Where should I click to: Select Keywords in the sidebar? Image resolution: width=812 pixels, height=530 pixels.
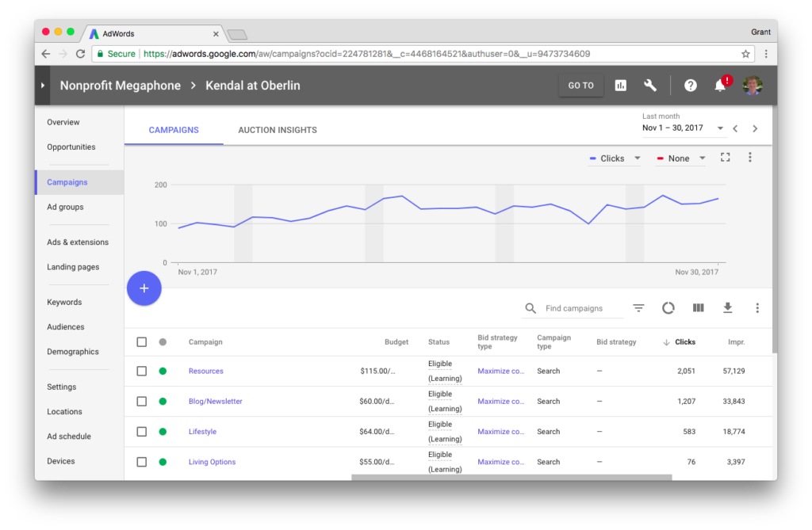tap(64, 303)
